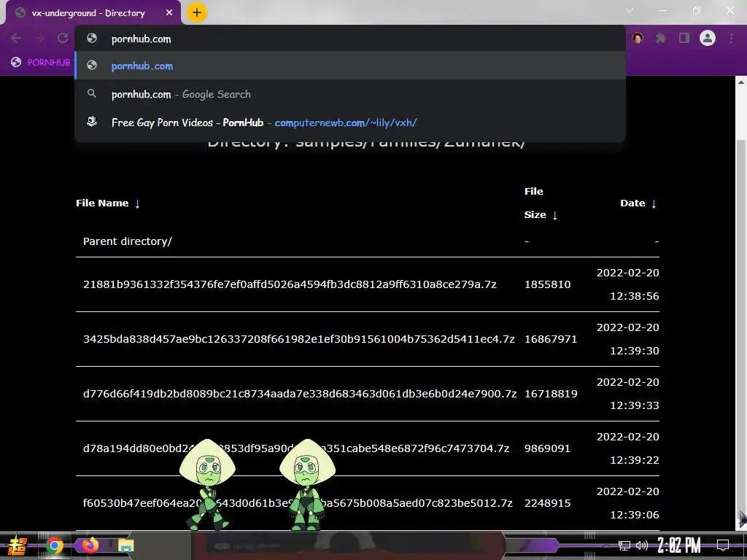This screenshot has height=560, width=747.
Task: Click file size 16867971
Action: (x=551, y=339)
